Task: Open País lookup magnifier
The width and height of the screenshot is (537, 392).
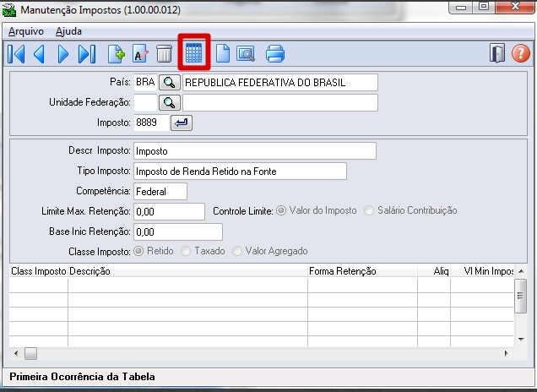Action: pyautogui.click(x=170, y=83)
